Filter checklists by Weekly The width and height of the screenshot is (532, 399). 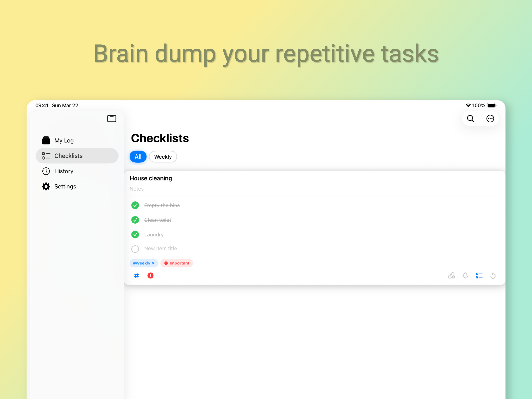point(163,157)
